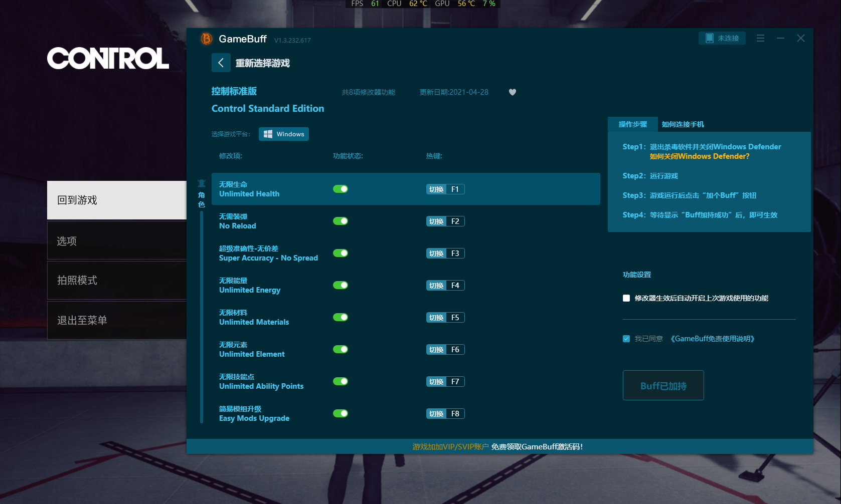The height and width of the screenshot is (504, 841).
Task: Click 切换 hotkey button for F2
Action: (436, 221)
